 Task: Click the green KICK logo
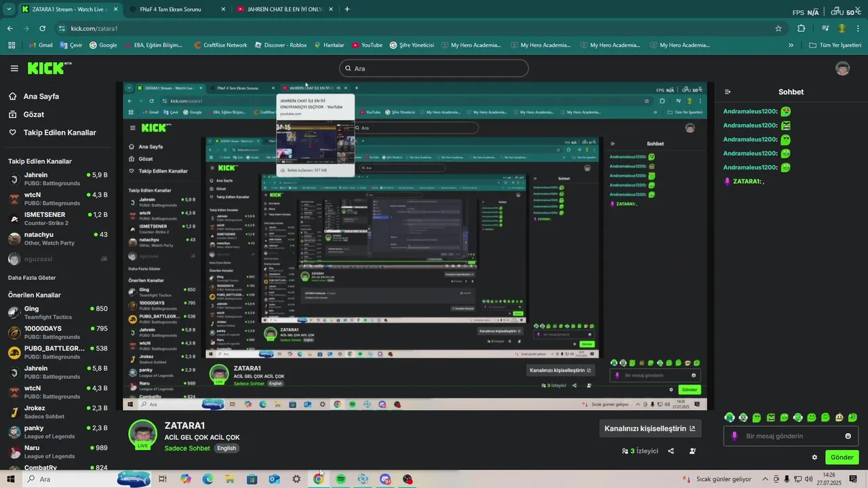49,68
